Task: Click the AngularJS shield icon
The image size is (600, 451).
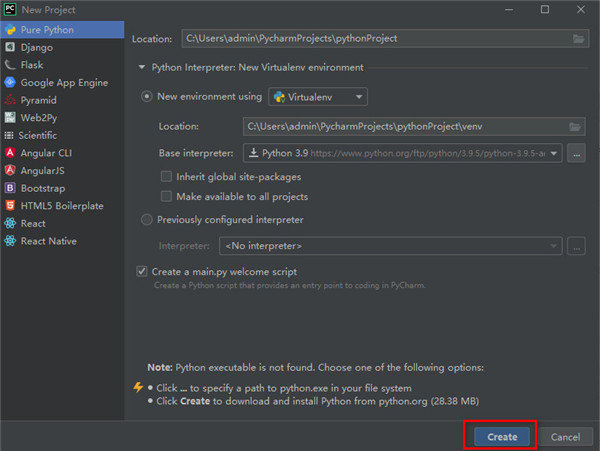Action: pyautogui.click(x=10, y=170)
